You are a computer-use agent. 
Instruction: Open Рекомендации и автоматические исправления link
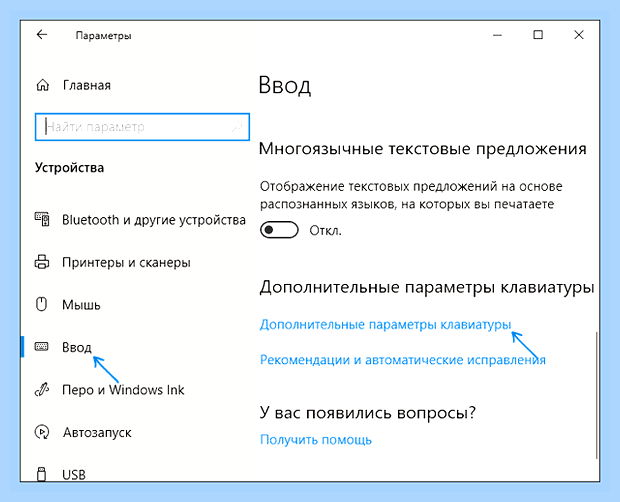tap(403, 360)
